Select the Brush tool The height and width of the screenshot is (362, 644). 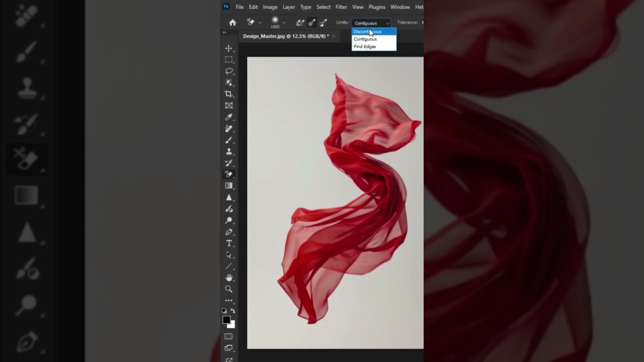229,140
